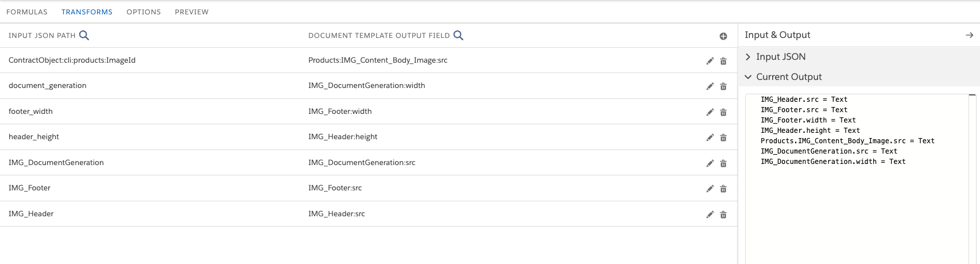Delete the IMG_Header src mapping
980x264 pixels.
pos(723,215)
